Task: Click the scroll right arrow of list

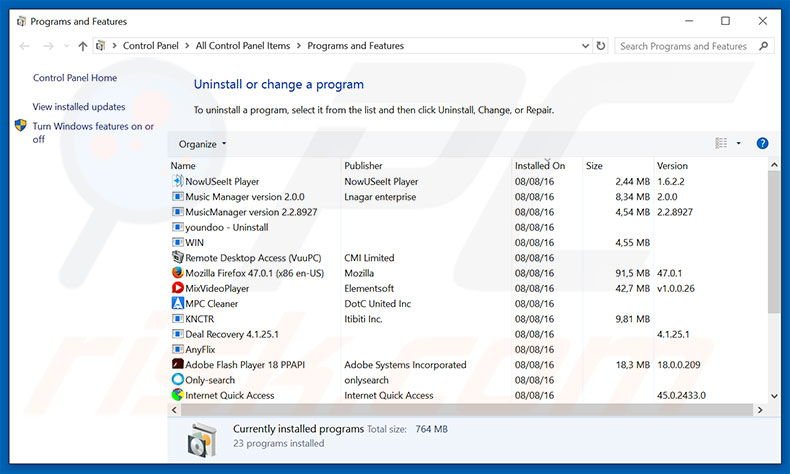Action: coord(760,410)
